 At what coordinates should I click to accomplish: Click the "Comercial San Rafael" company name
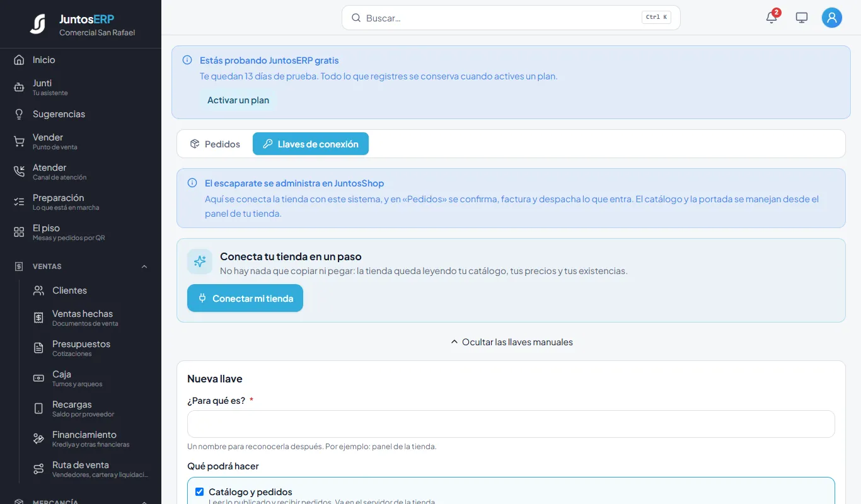[x=97, y=33]
